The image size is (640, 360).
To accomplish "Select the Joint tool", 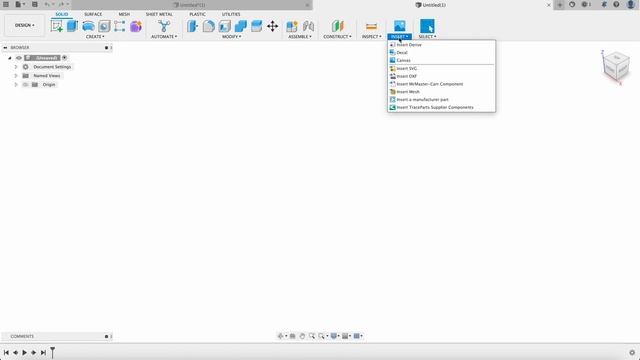I will (308, 26).
